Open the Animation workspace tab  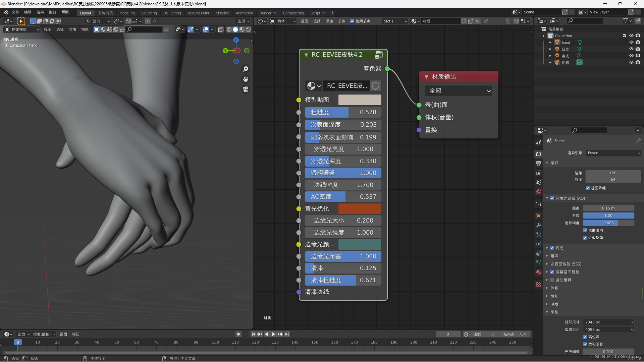[x=244, y=13]
